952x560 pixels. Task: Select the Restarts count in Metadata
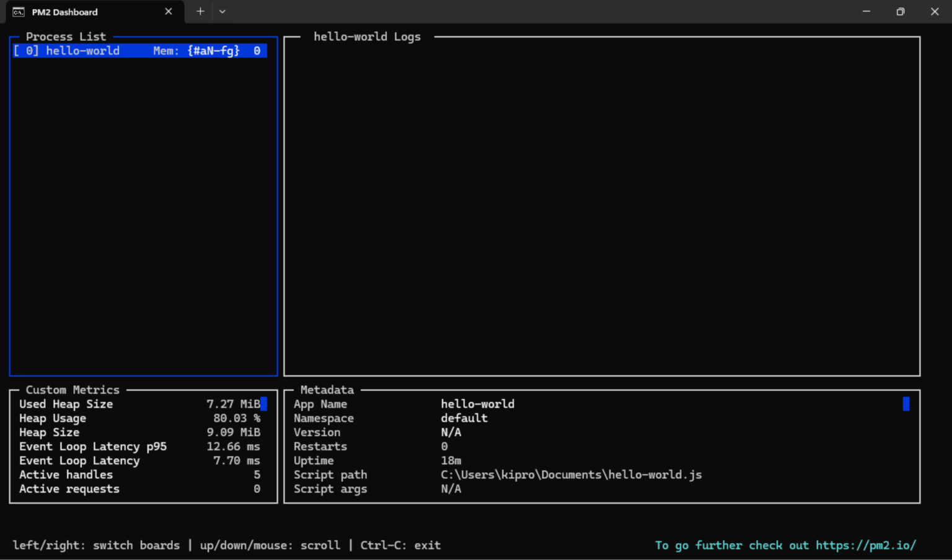(x=444, y=446)
